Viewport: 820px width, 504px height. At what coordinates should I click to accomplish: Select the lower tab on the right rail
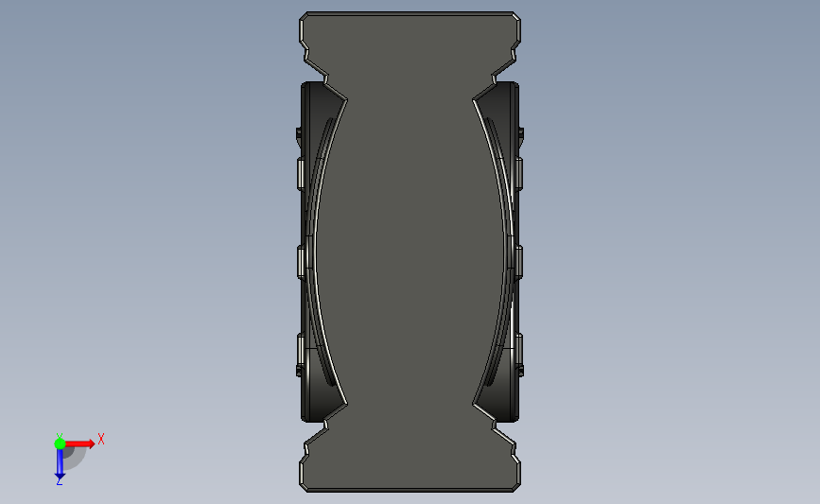tap(519, 349)
